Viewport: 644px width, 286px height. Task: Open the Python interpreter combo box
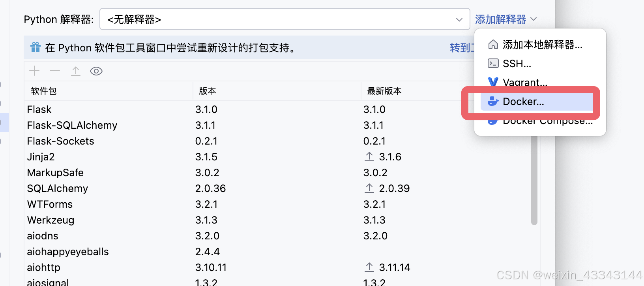click(x=285, y=19)
